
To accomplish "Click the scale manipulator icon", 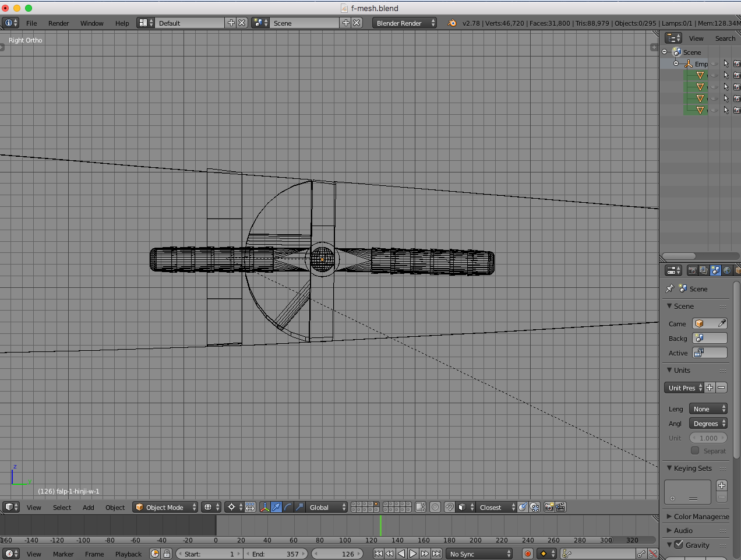I will [x=299, y=507].
